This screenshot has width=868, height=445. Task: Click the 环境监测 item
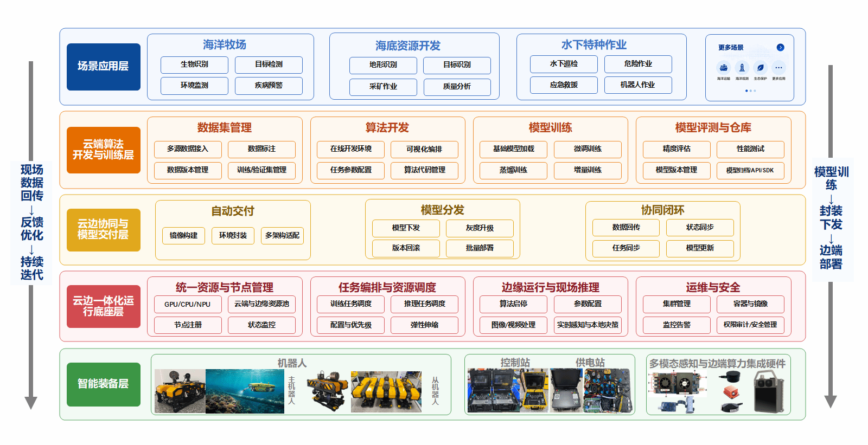click(194, 86)
